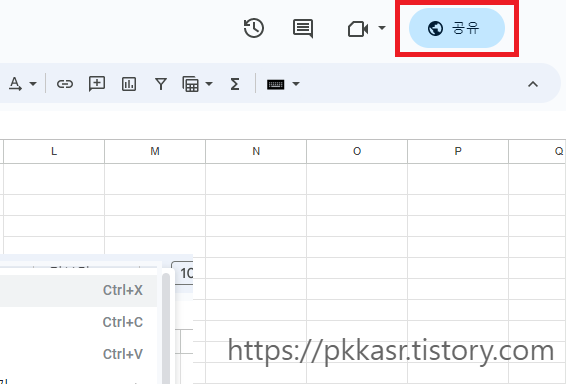
Task: Select column L header
Action: 54,151
